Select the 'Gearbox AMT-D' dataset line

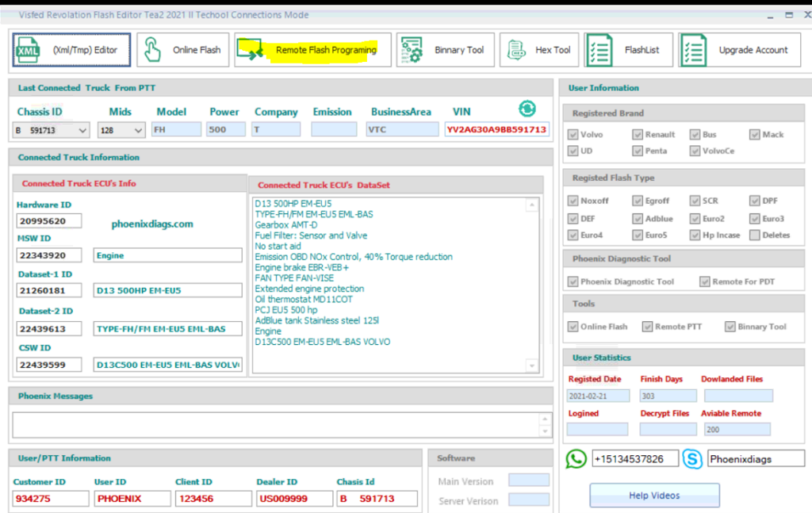[x=285, y=225]
